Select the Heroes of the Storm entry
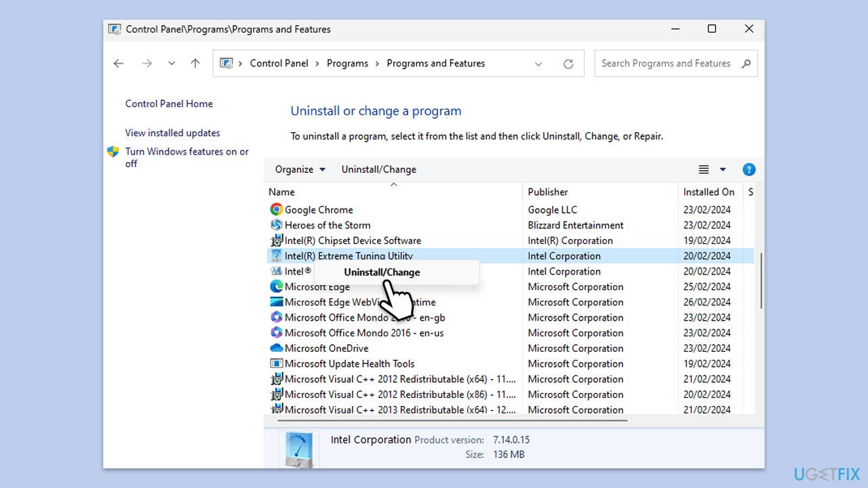The height and width of the screenshot is (488, 868). click(328, 225)
